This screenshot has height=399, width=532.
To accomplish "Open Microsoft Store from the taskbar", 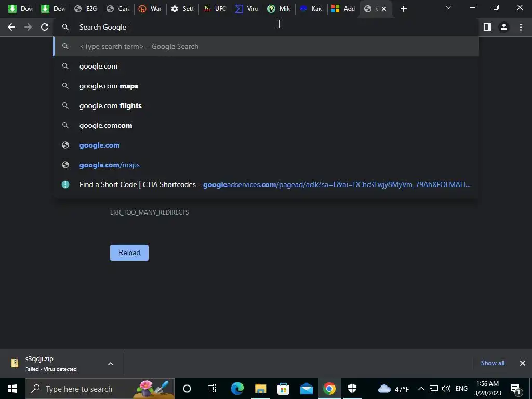I will click(x=283, y=389).
